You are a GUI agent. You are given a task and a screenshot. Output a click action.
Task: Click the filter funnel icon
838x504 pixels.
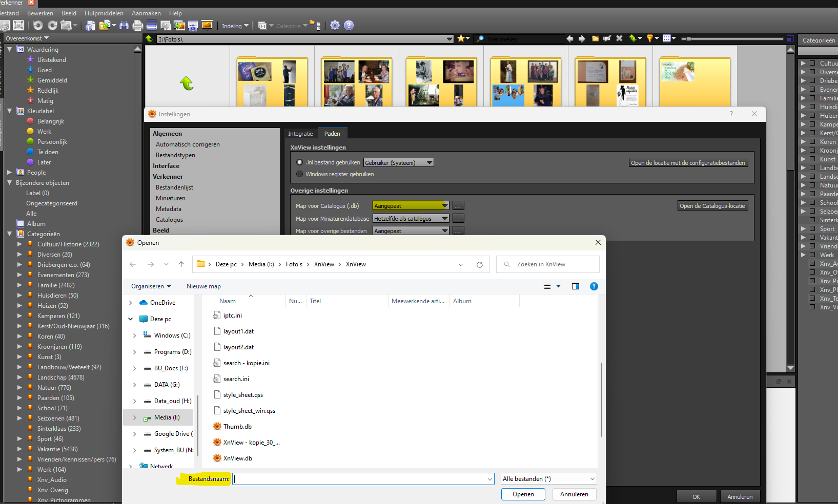(x=650, y=38)
